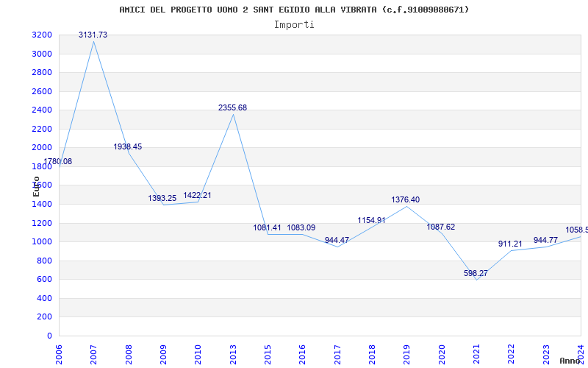Viewport: 588px width, 368px height.
Task: Click the 944.47 data label
Action: [x=337, y=241]
